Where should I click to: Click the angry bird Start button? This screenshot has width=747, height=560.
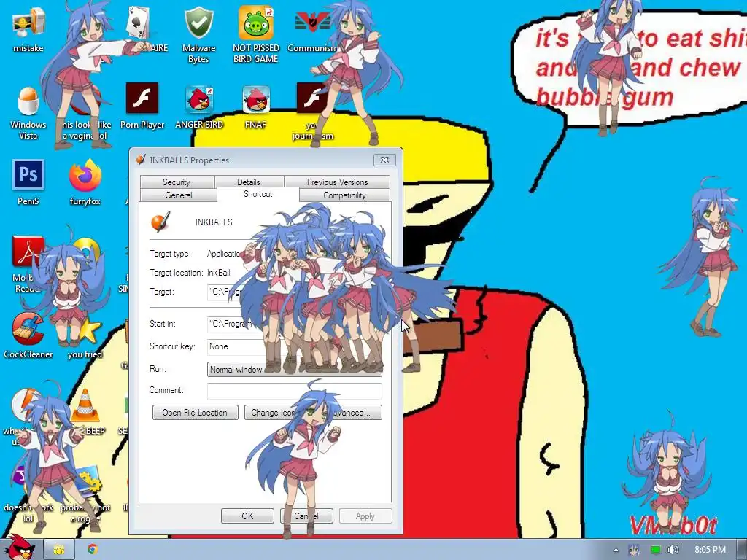click(x=19, y=548)
